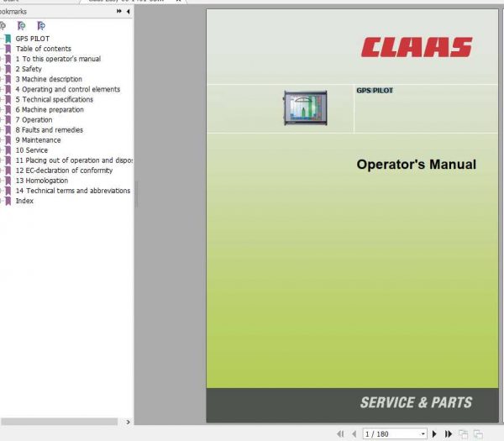Go to the first page
The height and width of the screenshot is (441, 504).
click(340, 434)
